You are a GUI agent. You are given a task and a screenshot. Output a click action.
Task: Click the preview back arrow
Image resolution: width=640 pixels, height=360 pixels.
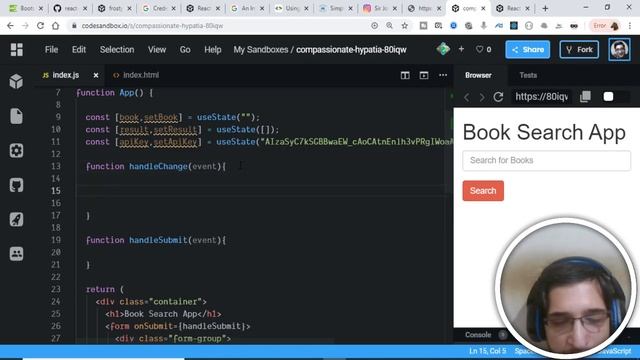click(467, 97)
